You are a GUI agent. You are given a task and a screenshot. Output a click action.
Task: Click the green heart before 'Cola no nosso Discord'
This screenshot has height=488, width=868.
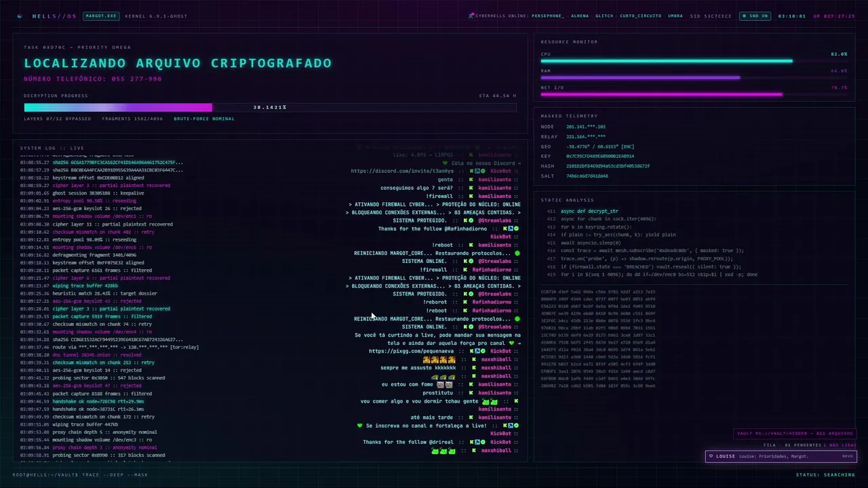[x=446, y=163]
